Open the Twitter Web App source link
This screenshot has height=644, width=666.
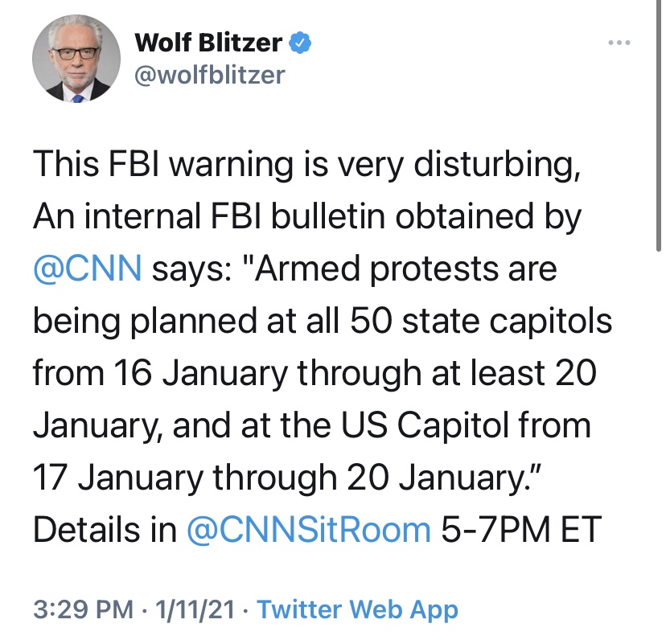point(357,609)
